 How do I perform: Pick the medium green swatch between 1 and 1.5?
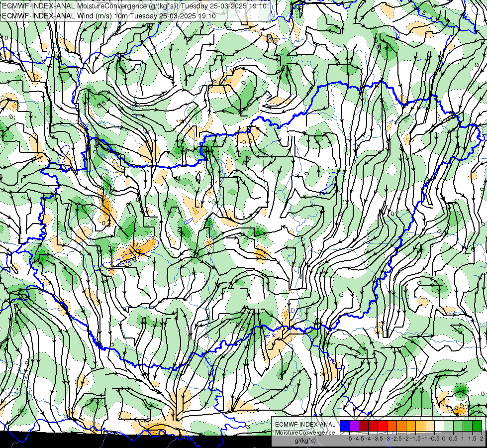[468, 426]
